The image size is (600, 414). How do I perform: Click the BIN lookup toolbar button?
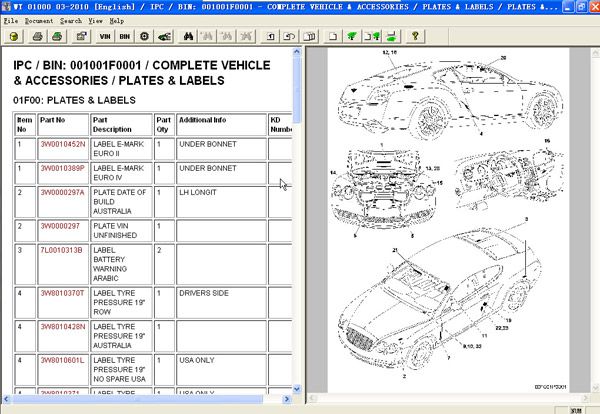pyautogui.click(x=124, y=36)
